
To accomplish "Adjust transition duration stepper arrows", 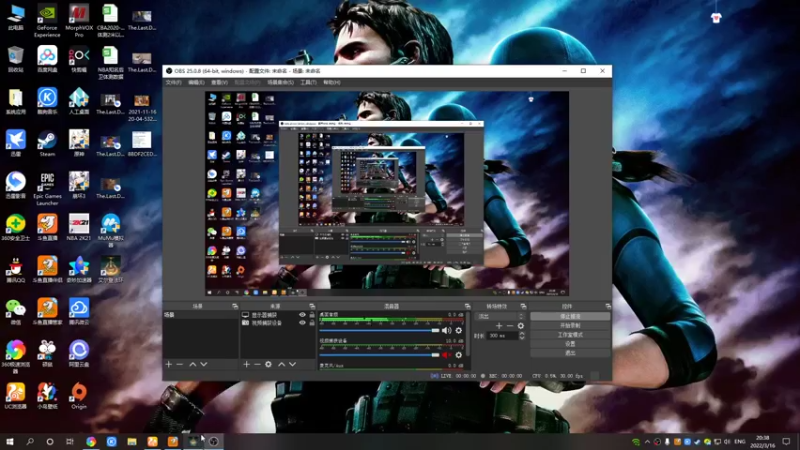I will pos(521,336).
